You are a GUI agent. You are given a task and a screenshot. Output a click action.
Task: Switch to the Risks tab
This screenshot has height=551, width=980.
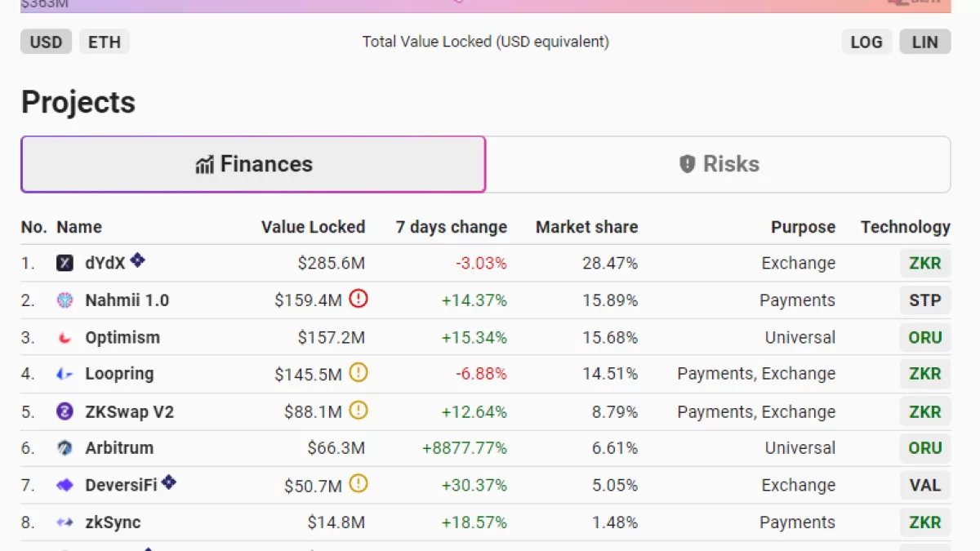point(719,164)
